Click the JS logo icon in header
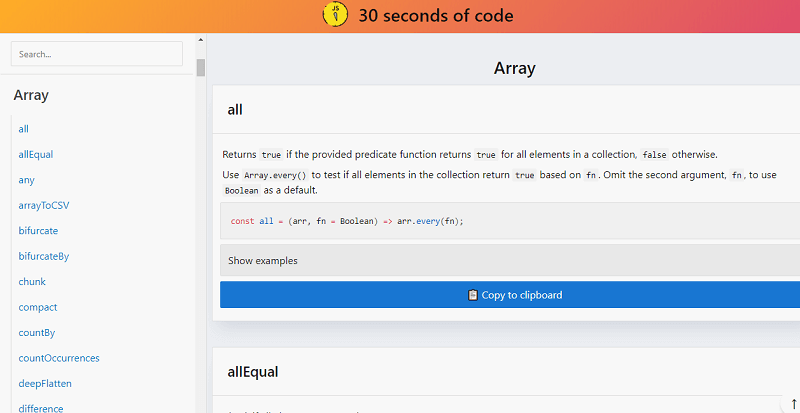The image size is (800, 413). tap(335, 15)
